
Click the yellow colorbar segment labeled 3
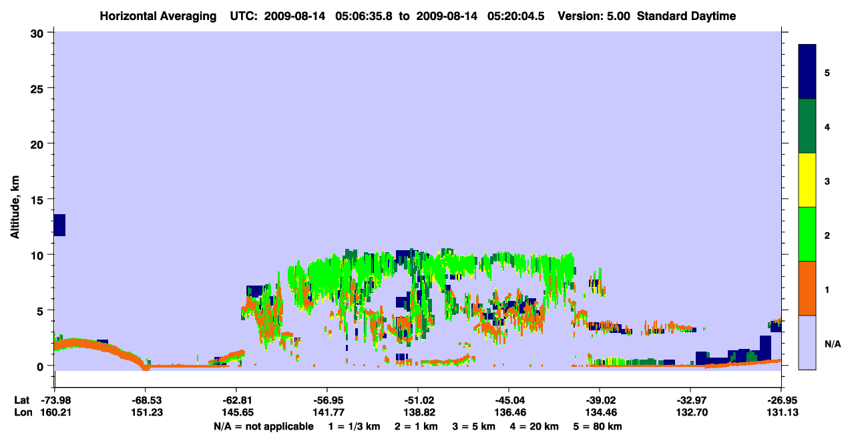pos(807,180)
